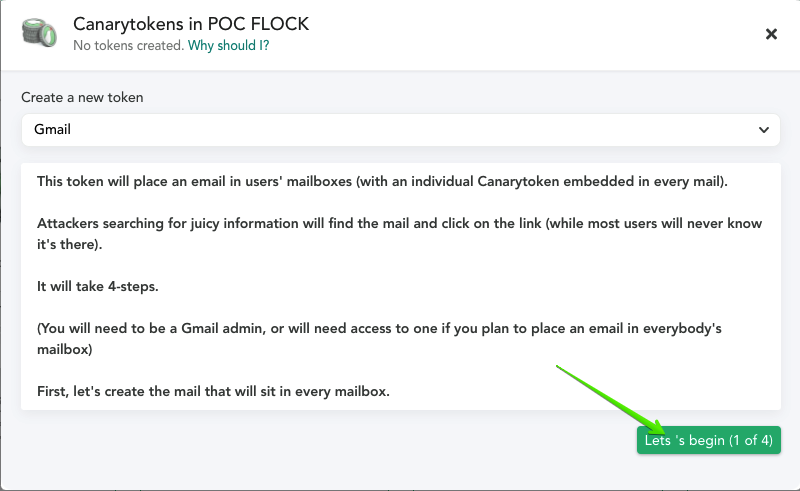Image resolution: width=800 pixels, height=491 pixels.
Task: Click the "POC FLOCK" flock name in the header
Action: (258, 24)
